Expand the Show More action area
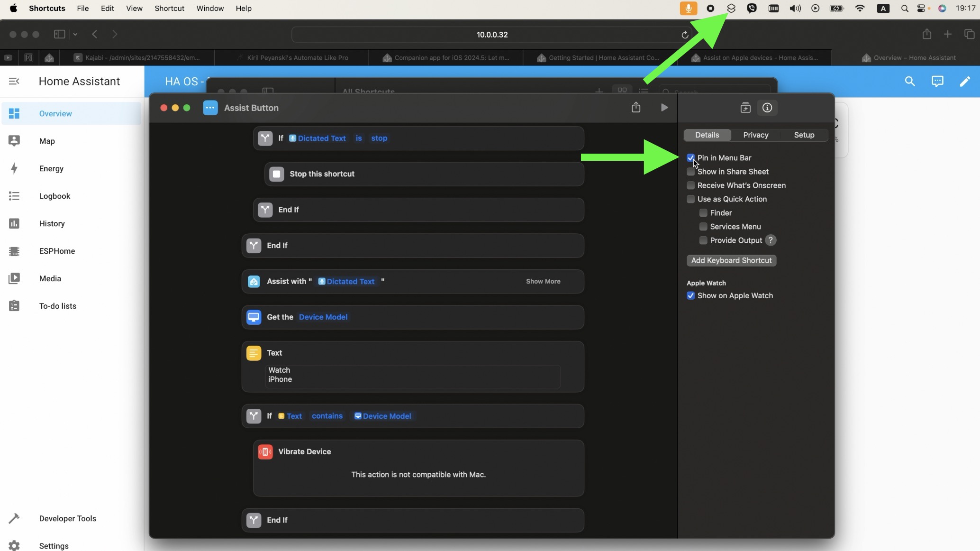This screenshot has width=980, height=551. 543,281
